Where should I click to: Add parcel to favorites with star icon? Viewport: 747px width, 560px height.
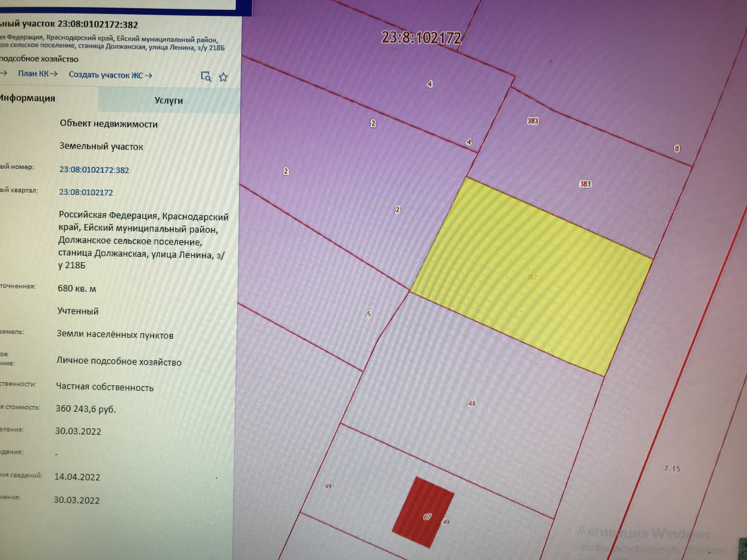pos(223,77)
